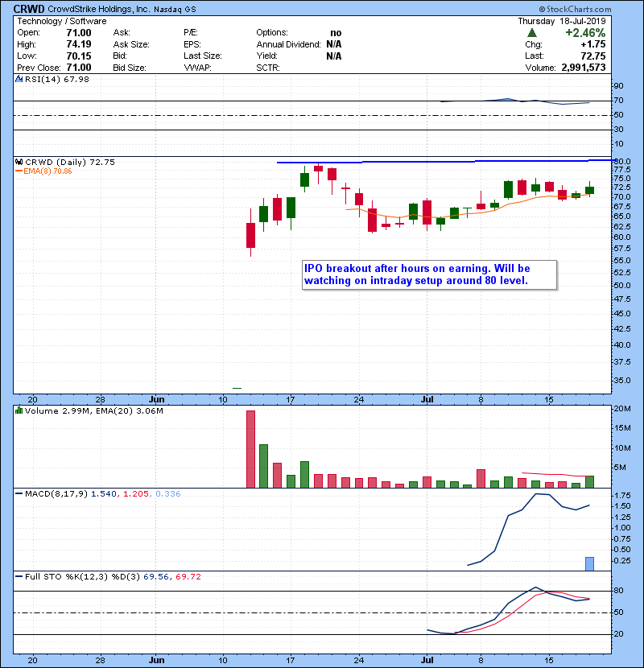The width and height of the screenshot is (644, 668).
Task: Click the CRWD (Daily) 72.75 chart label
Action: click(x=70, y=162)
